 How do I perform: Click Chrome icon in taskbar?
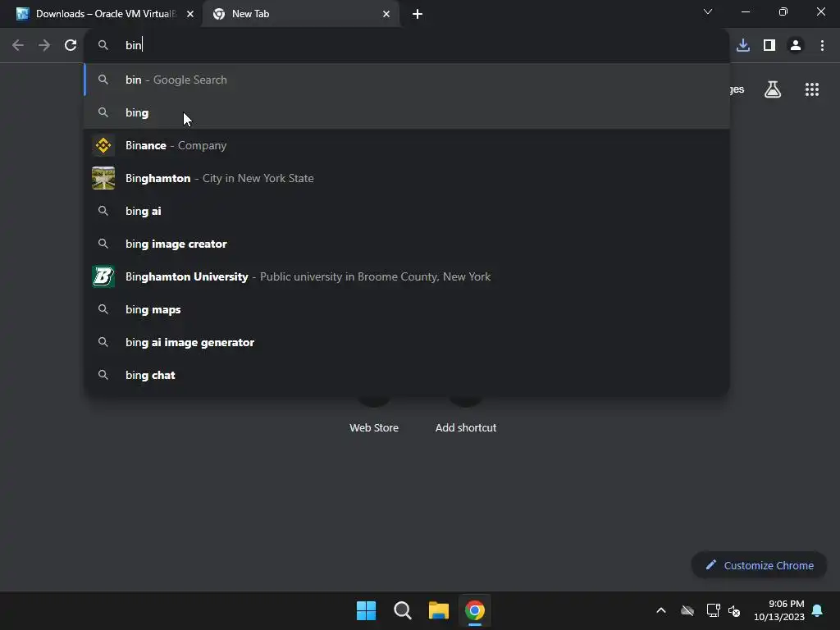click(x=475, y=610)
